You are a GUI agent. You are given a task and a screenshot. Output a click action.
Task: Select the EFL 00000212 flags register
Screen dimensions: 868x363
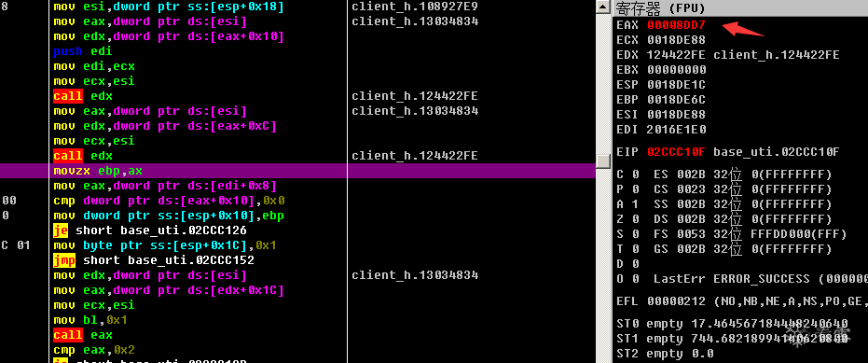click(x=662, y=301)
